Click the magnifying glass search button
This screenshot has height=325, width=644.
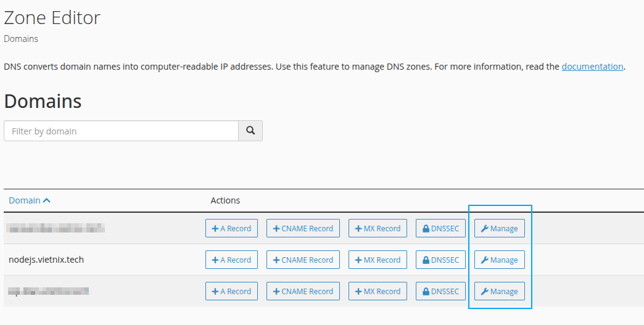click(x=250, y=131)
